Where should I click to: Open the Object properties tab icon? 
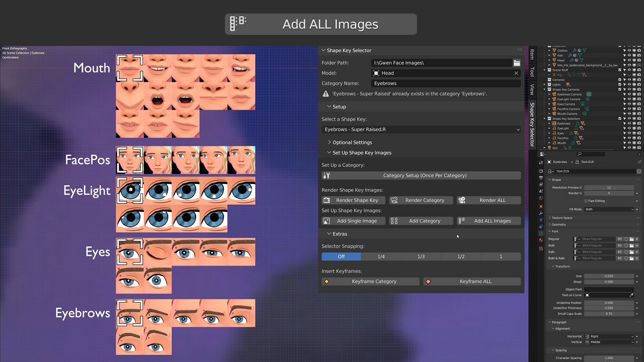click(x=541, y=207)
